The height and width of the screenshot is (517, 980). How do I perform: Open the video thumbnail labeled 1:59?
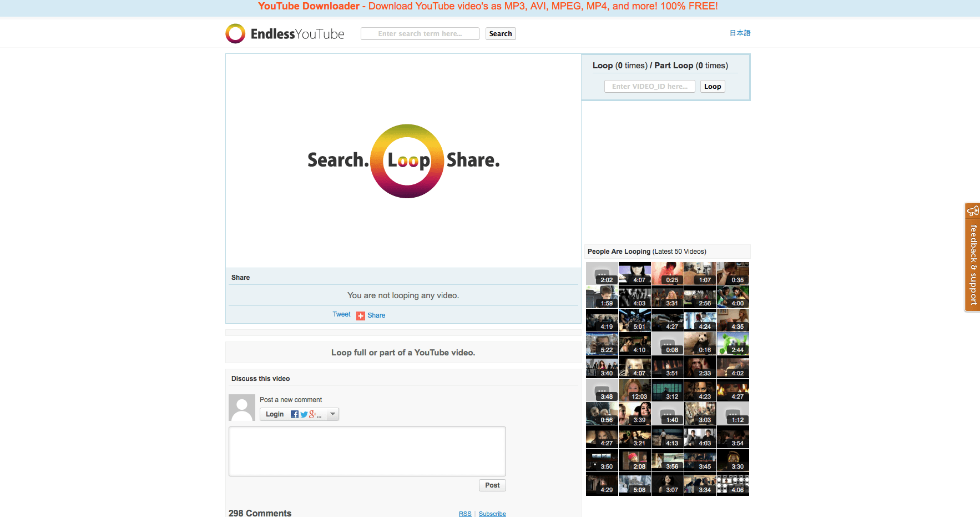tap(602, 297)
